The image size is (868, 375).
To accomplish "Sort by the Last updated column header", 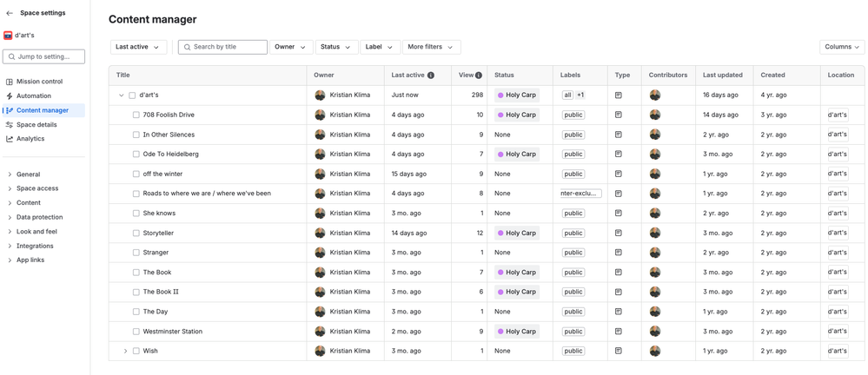I will click(722, 76).
